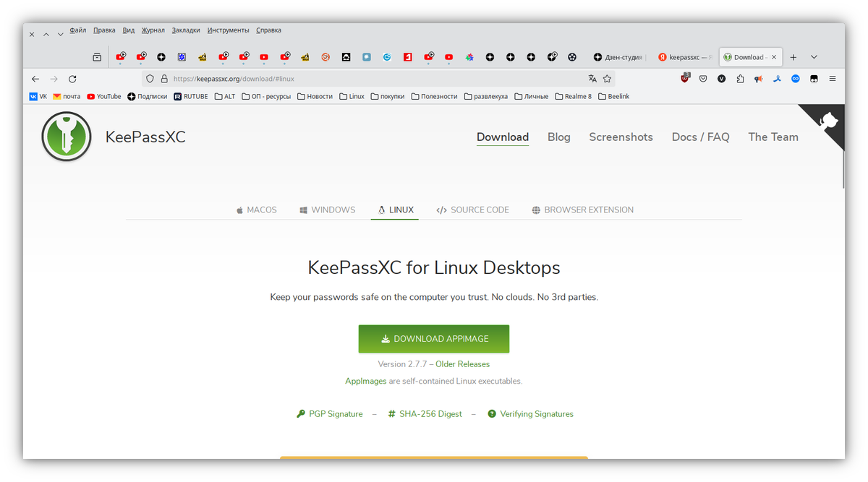Open site security padlock info
The width and height of the screenshot is (868, 482).
click(164, 79)
